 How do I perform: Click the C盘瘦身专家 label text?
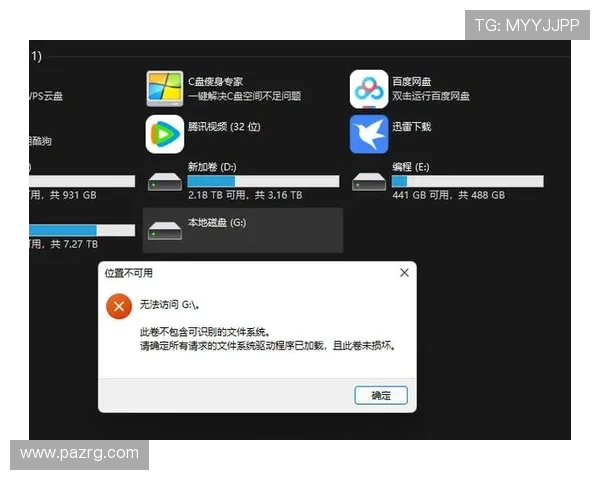(x=215, y=82)
